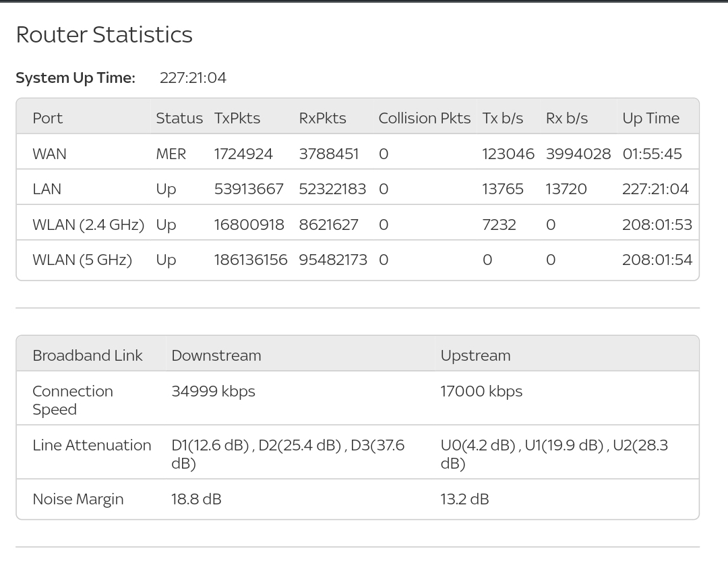Select the WLAN 5 GHz TxPkts value 186136156

pos(251,260)
